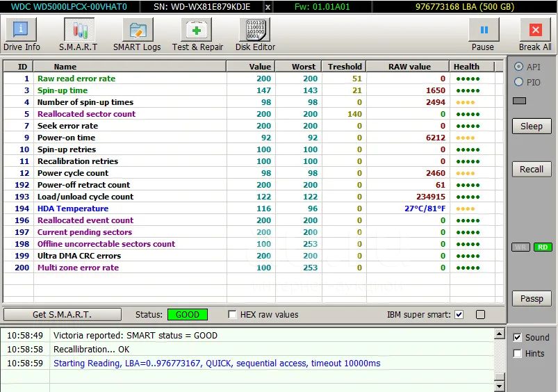Select the API radio button
This screenshot has width=558, height=392.
tap(519, 67)
